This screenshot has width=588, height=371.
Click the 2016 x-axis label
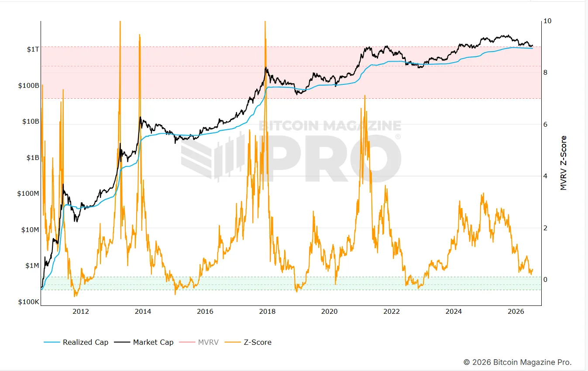coord(205,311)
